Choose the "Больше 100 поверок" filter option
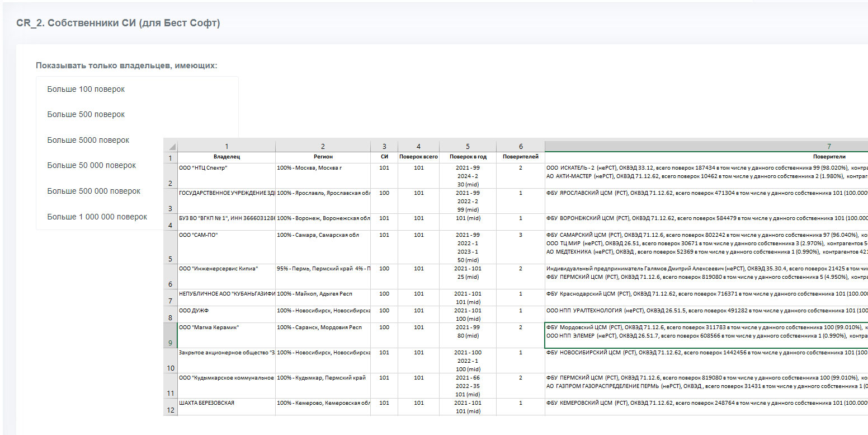868x435 pixels. coord(86,89)
